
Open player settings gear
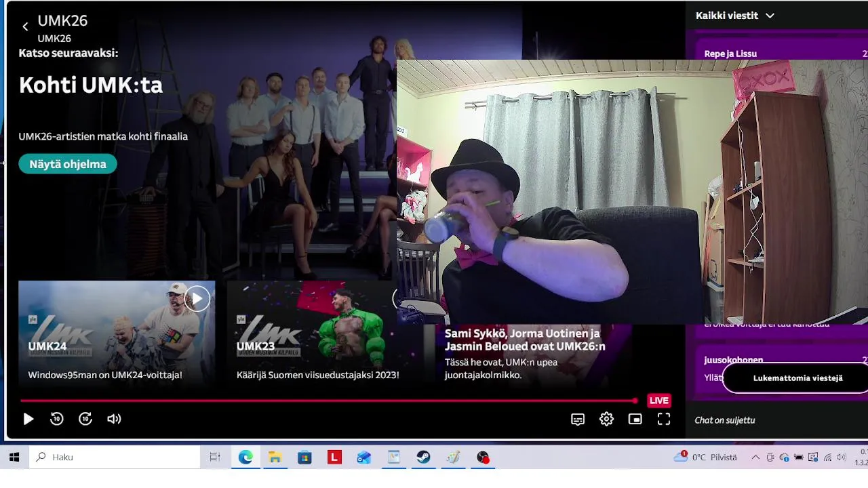click(x=606, y=420)
